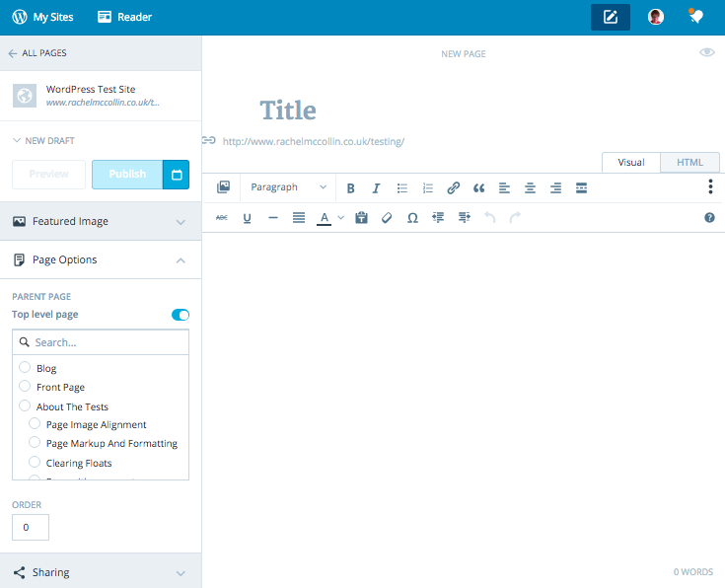Viewport: 725px width, 588px height.
Task: Click the permalink chain icon
Action: (x=209, y=140)
